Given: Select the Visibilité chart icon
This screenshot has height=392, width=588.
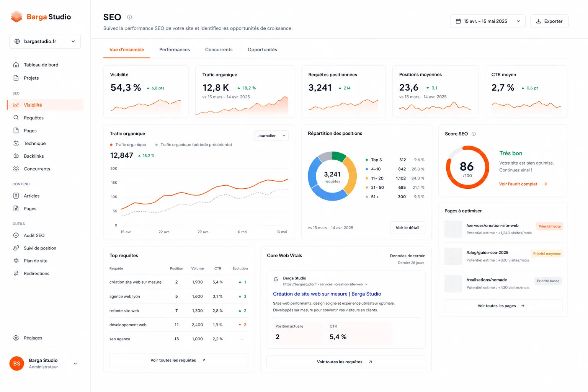Looking at the screenshot, I should click(x=16, y=105).
